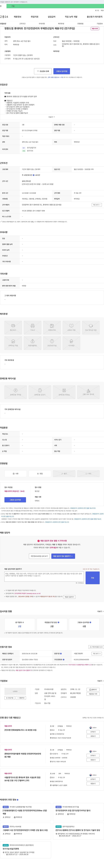Add company with 관심기업 button
This screenshot has height=868, width=104.
[10, 698]
